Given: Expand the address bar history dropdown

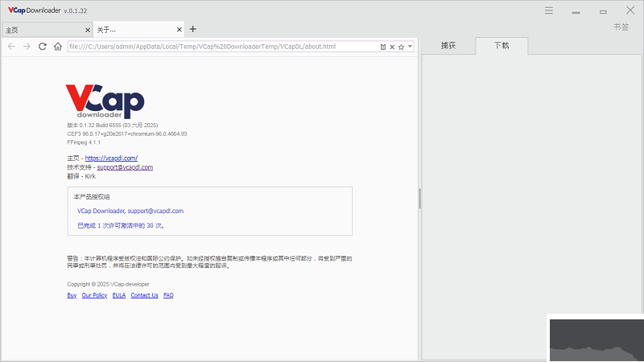Looking at the screenshot, I should (x=410, y=47).
